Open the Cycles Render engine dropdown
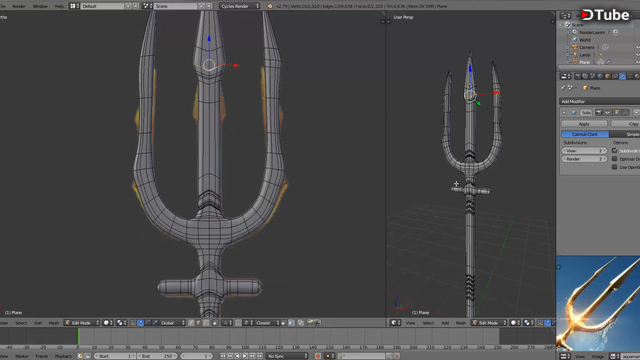The height and width of the screenshot is (360, 640). pos(240,6)
